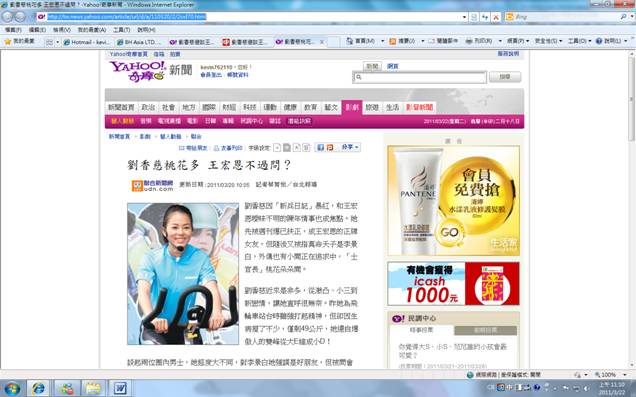The image size is (636, 397).
Task: Click the Print icon in the command bar
Action: [x=468, y=41]
